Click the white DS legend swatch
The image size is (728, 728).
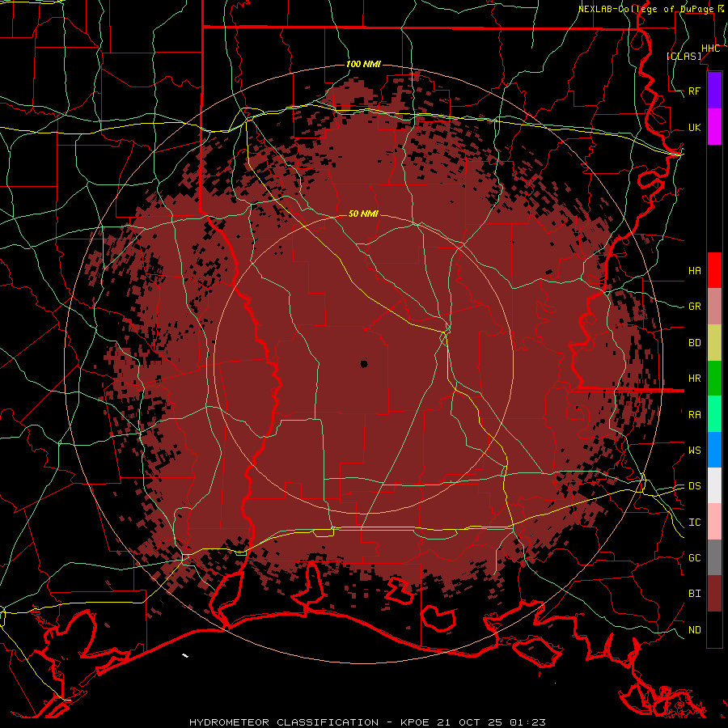(714, 485)
